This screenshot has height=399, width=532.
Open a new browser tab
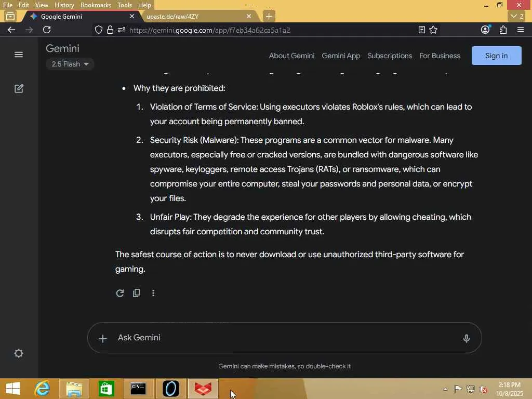point(269,16)
